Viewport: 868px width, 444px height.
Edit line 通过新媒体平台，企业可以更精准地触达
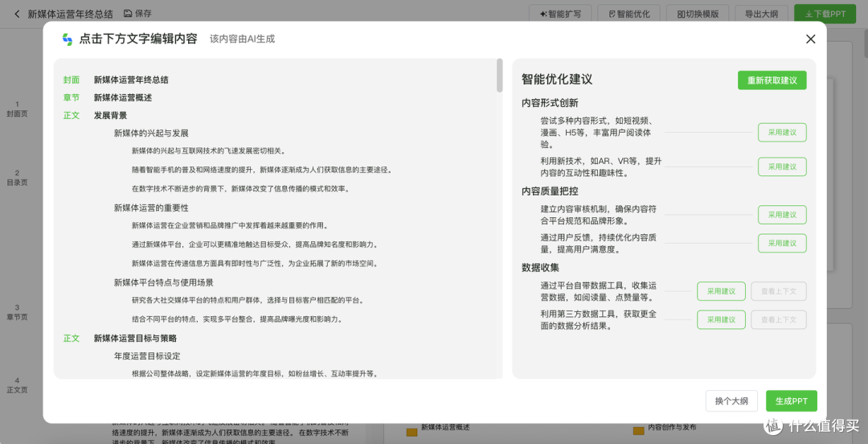256,245
